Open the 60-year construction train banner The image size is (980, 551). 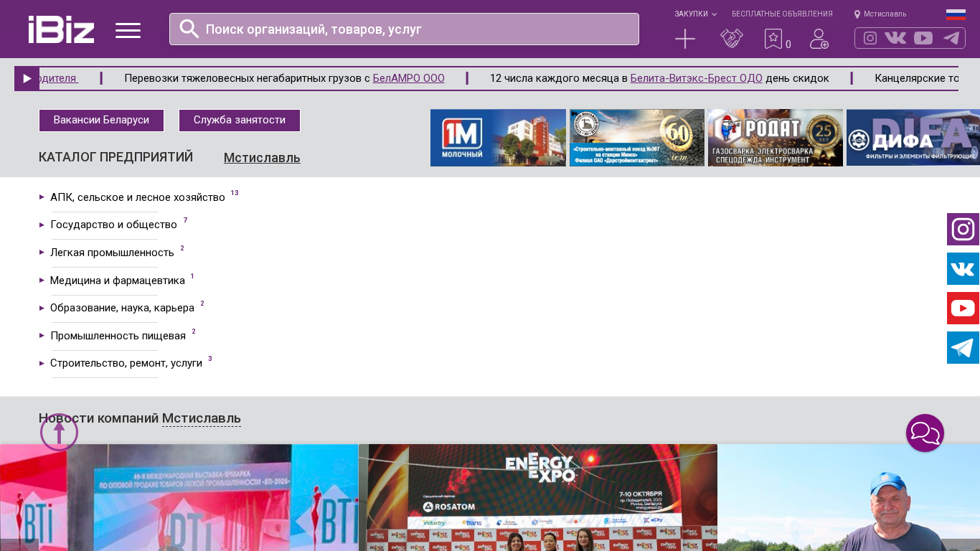pyautogui.click(x=637, y=138)
